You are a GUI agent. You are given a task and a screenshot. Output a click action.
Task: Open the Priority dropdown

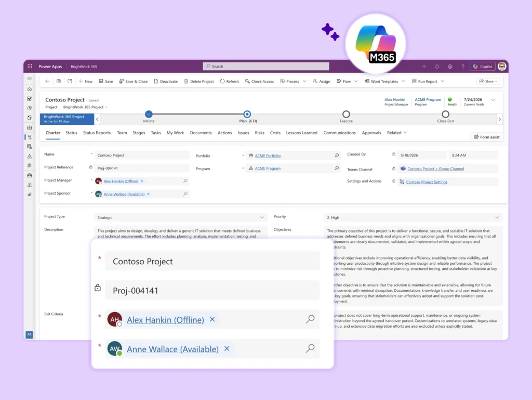tap(413, 217)
